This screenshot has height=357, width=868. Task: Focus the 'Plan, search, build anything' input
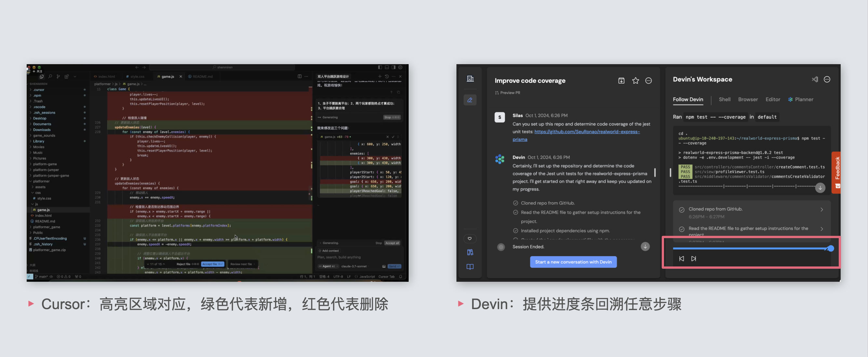click(359, 257)
